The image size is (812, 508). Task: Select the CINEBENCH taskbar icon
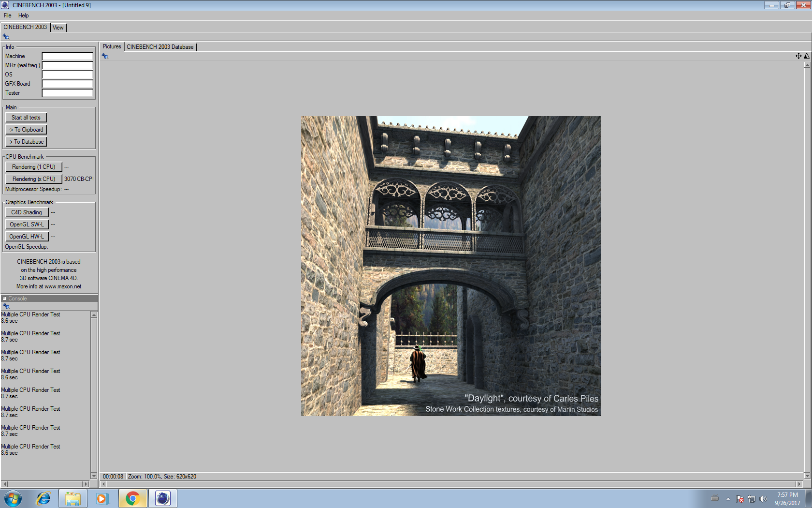163,498
